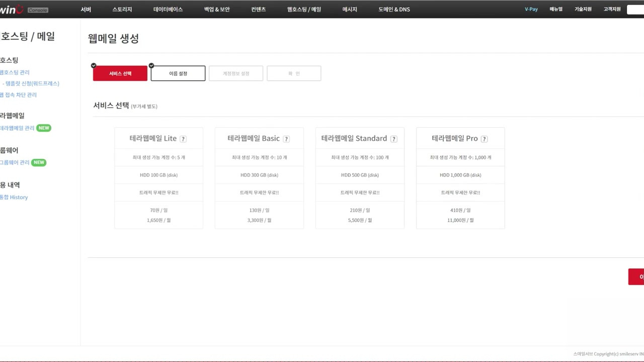Click NEW badge beside 그룹웨어 관리
The height and width of the screenshot is (362, 644).
coord(39,163)
